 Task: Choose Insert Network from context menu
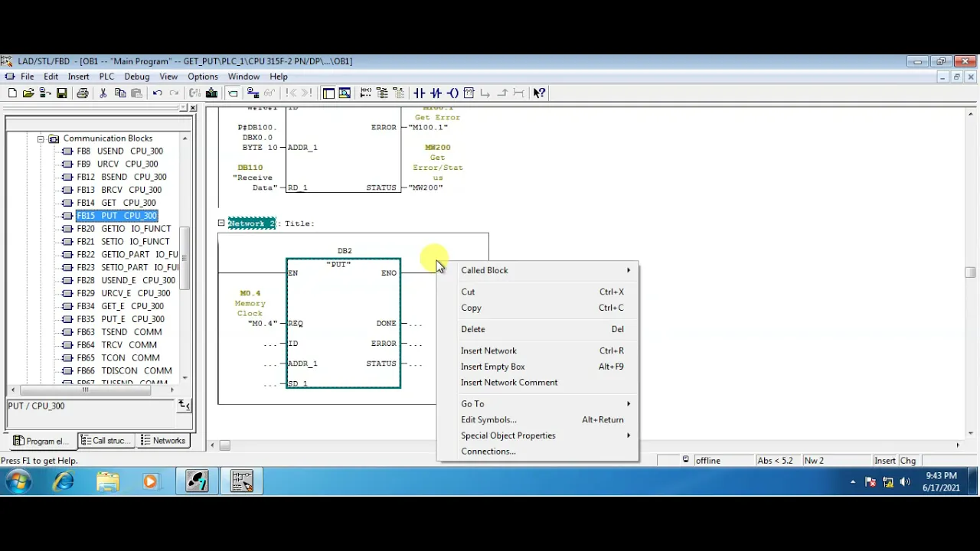tap(537, 350)
